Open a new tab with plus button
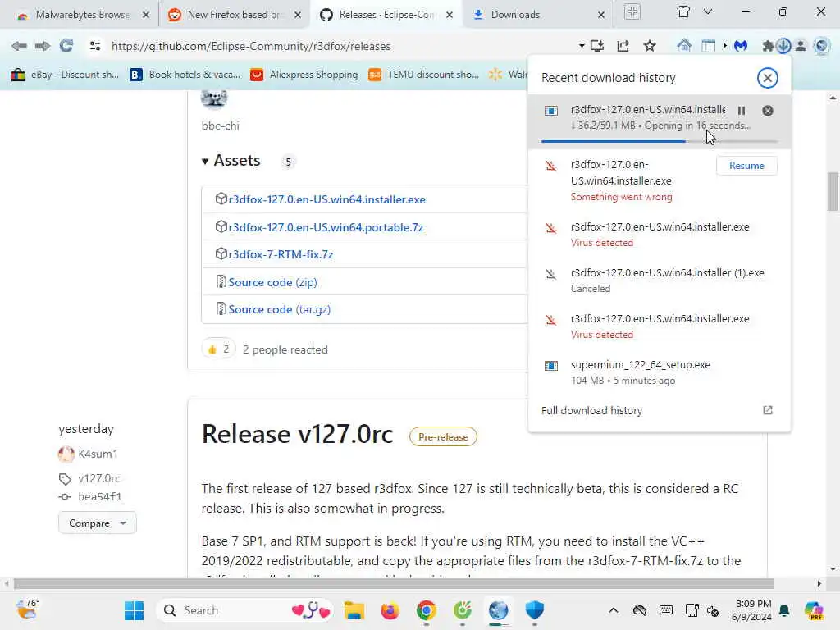840x630 pixels. [632, 12]
